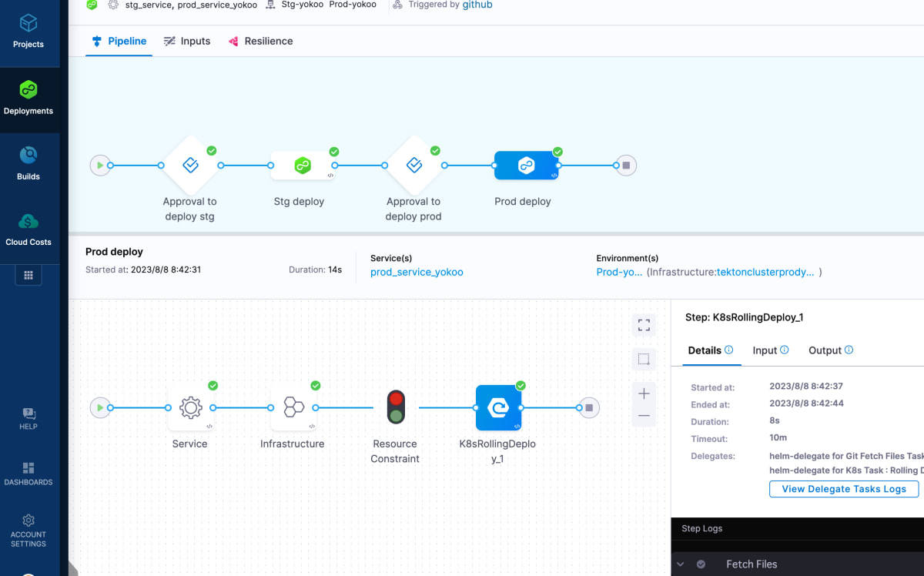924x576 pixels.
Task: Open Cloud Costs module
Action: point(28,229)
